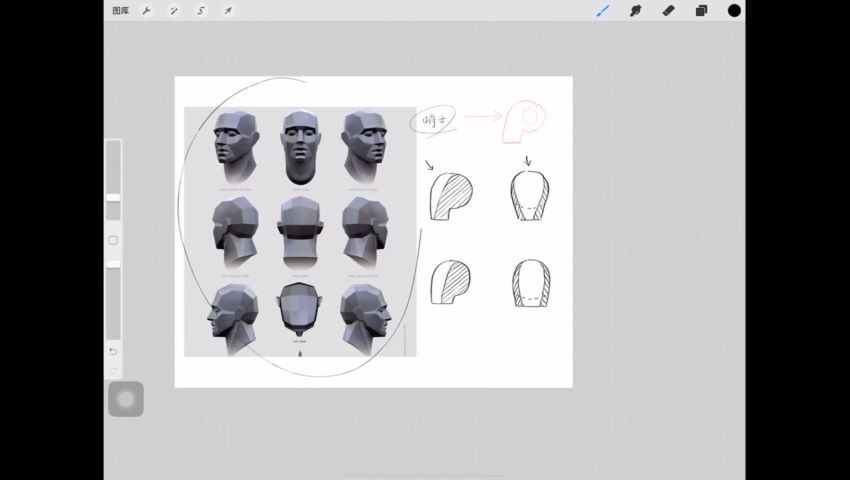Tap the square modify button in sidebar
Viewport: 850px width, 480px height.
(x=113, y=240)
